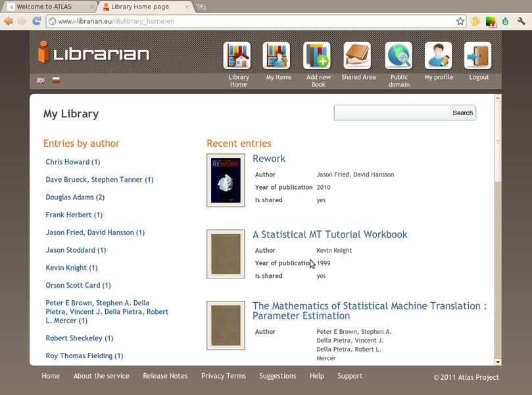Image resolution: width=532 pixels, height=395 pixels.
Task: Open the Rework book title link
Action: pyautogui.click(x=269, y=159)
